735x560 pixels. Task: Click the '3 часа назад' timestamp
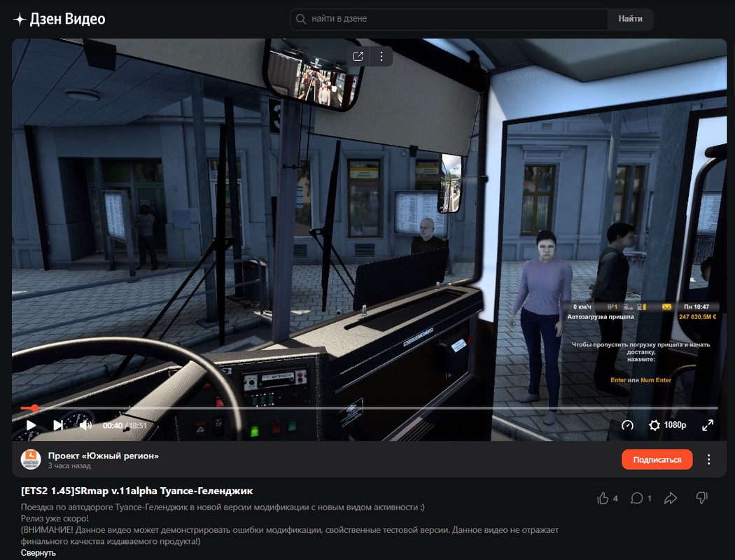click(69, 465)
